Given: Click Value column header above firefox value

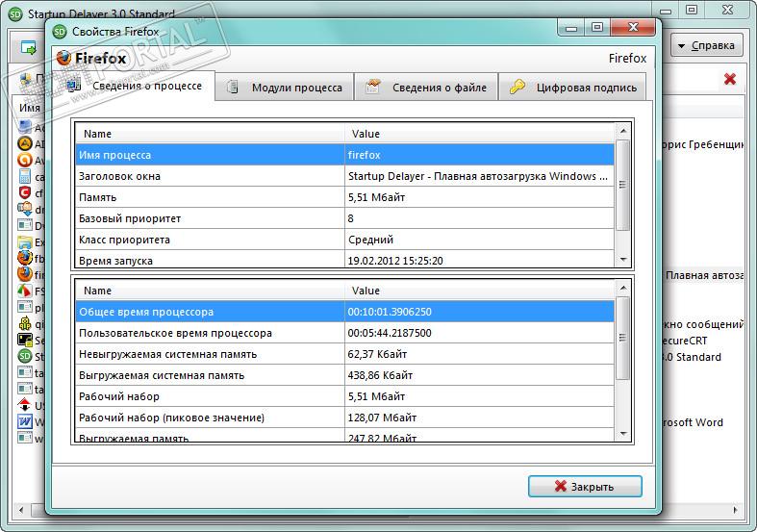Looking at the screenshot, I should [x=479, y=134].
